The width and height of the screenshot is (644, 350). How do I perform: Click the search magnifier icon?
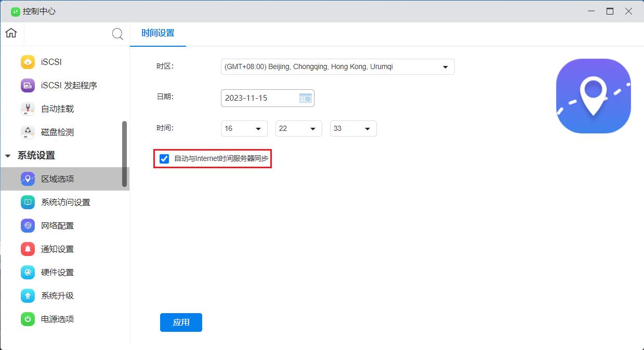[117, 34]
